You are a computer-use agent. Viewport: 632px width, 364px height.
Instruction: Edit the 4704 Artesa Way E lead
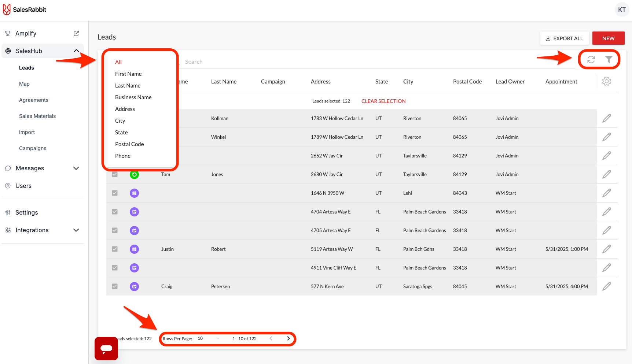point(607,212)
